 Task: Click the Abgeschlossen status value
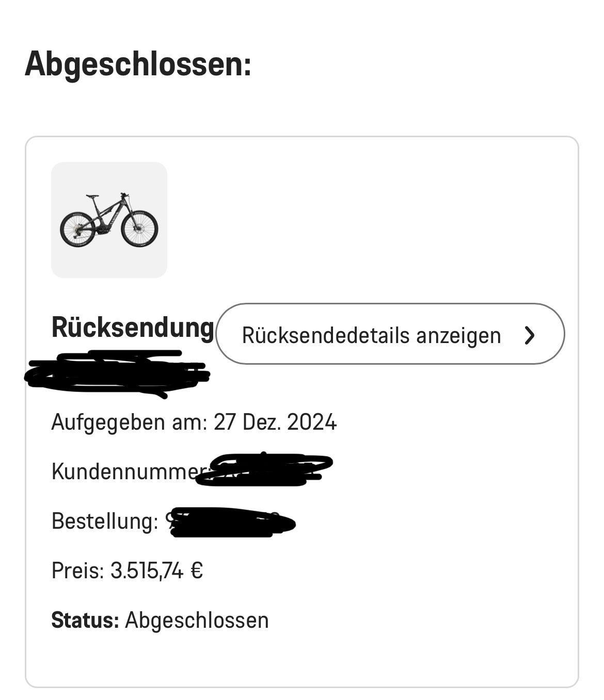197,620
